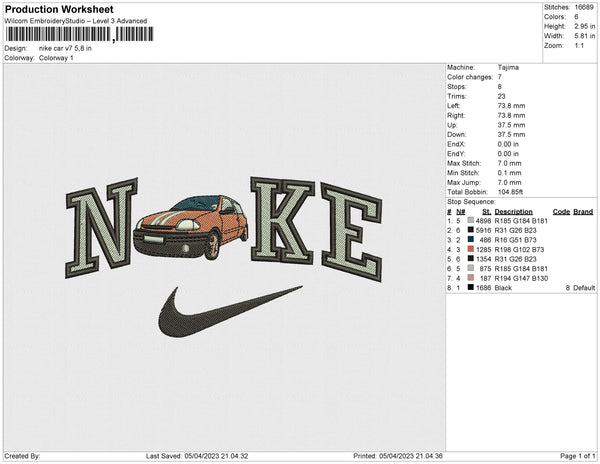
Task: Select the Black swatch in stop row 8
Action: coord(471,287)
